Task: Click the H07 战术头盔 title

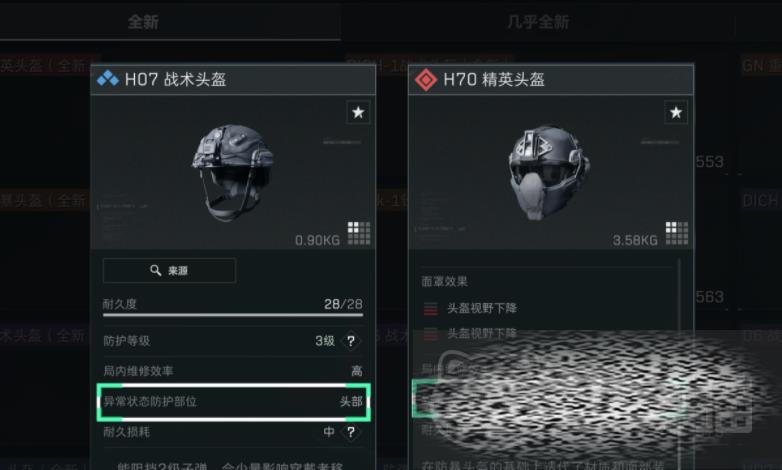Action: tap(175, 79)
